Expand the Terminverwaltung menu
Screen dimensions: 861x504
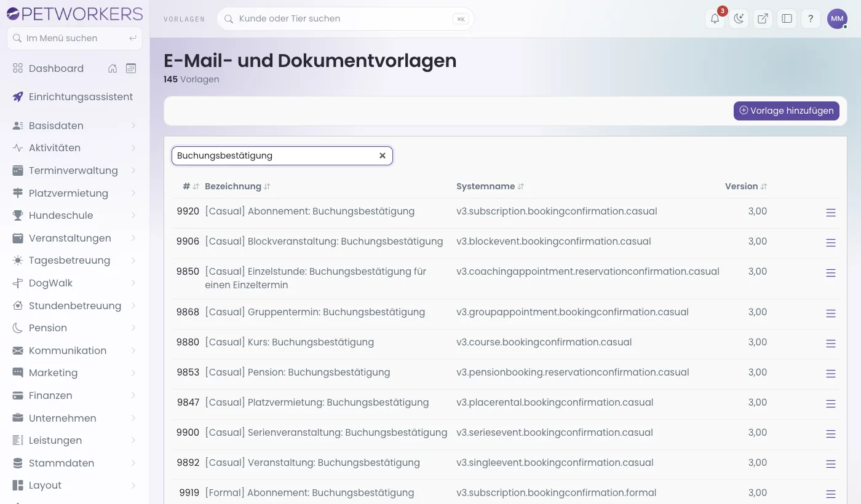[74, 170]
